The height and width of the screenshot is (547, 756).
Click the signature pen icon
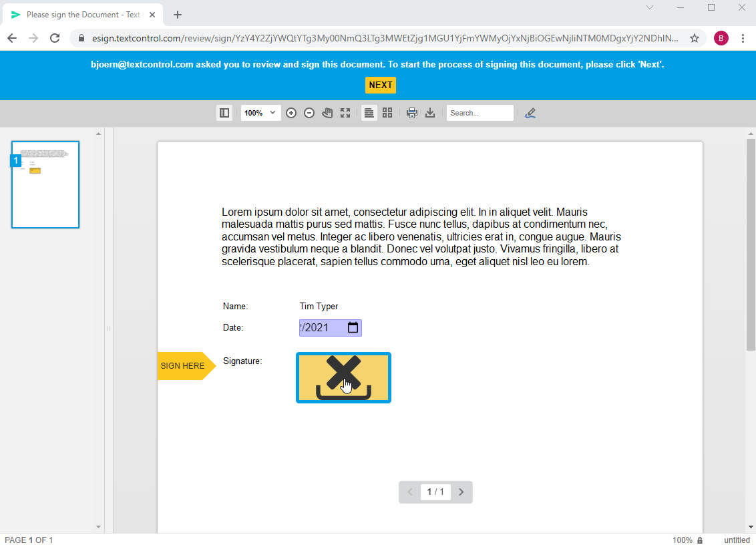(x=530, y=113)
